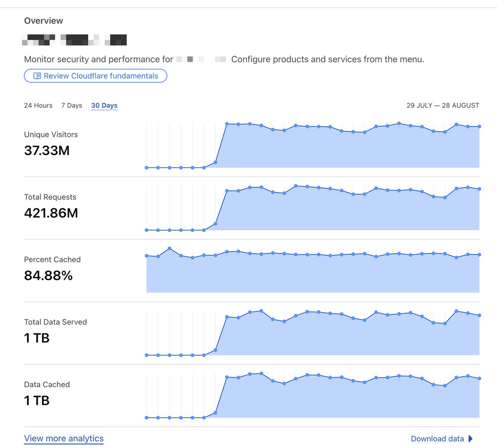Screen dimensions: 497x448
Task: Click the last data point of Total Data Served chart
Action: tap(479, 316)
